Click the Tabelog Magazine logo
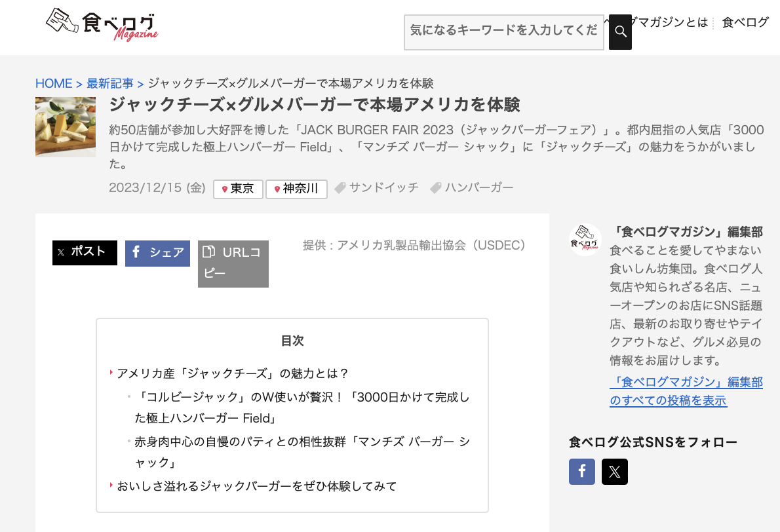Image resolution: width=780 pixels, height=532 pixels. pyautogui.click(x=102, y=24)
